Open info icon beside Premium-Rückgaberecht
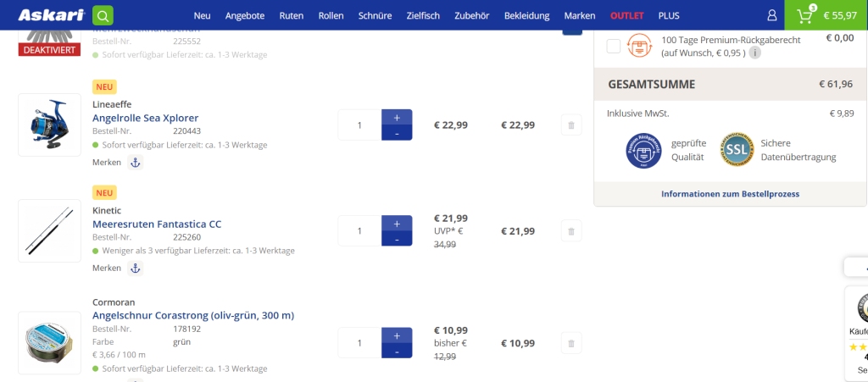 [x=754, y=53]
